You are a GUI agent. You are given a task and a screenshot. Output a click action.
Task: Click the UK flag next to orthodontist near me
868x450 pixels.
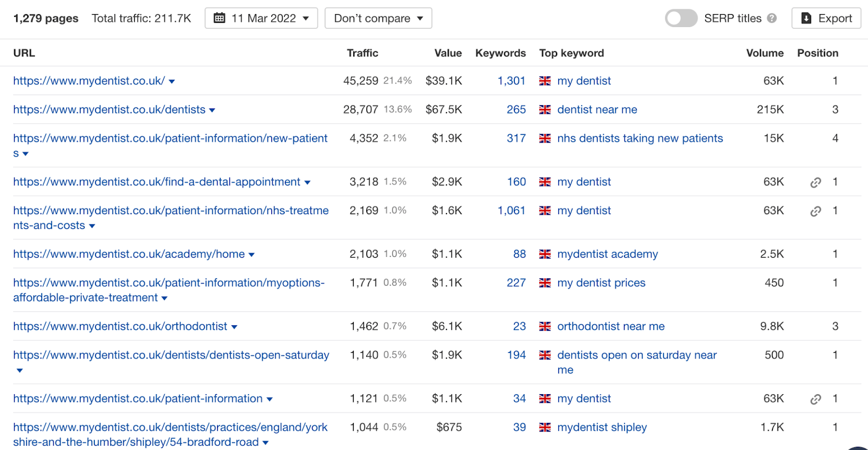(545, 326)
